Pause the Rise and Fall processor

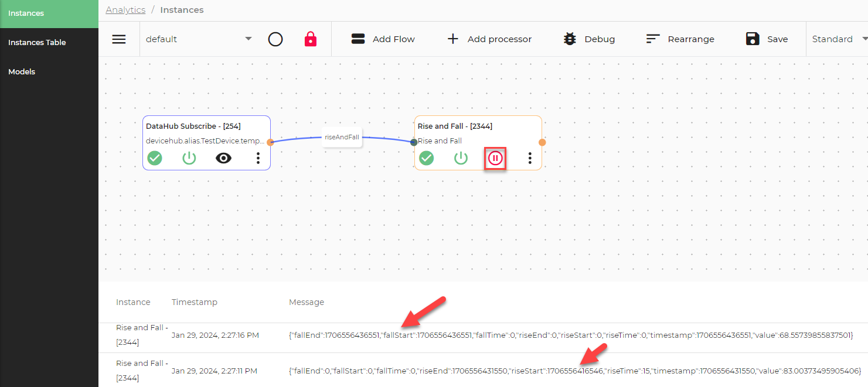[x=495, y=158]
